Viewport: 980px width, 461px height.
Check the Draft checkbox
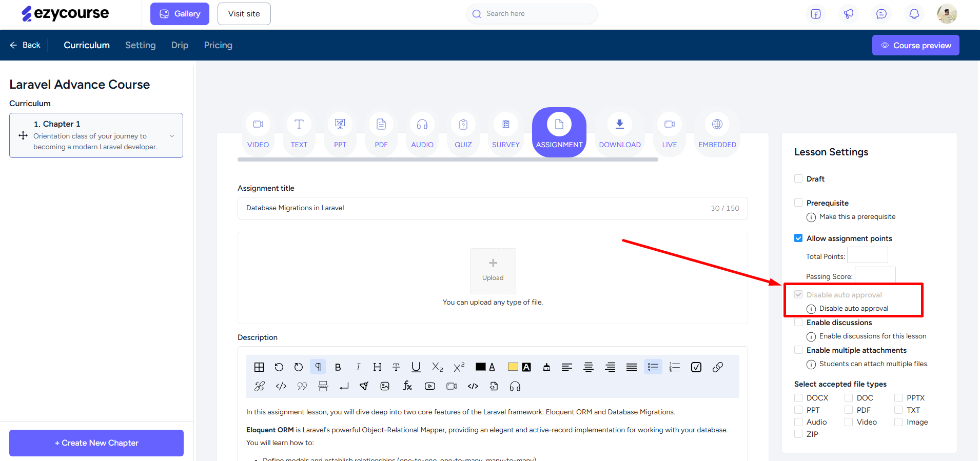click(798, 178)
